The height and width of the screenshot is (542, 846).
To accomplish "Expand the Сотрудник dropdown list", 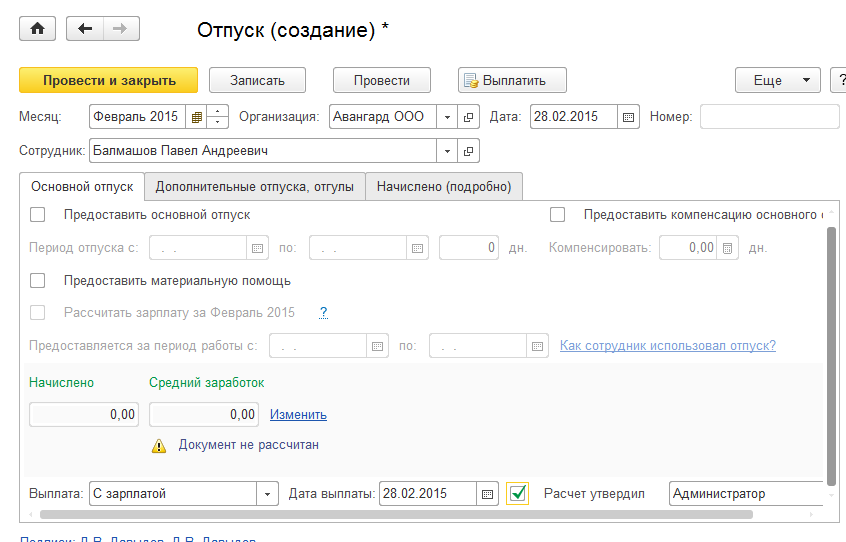I will coord(447,151).
